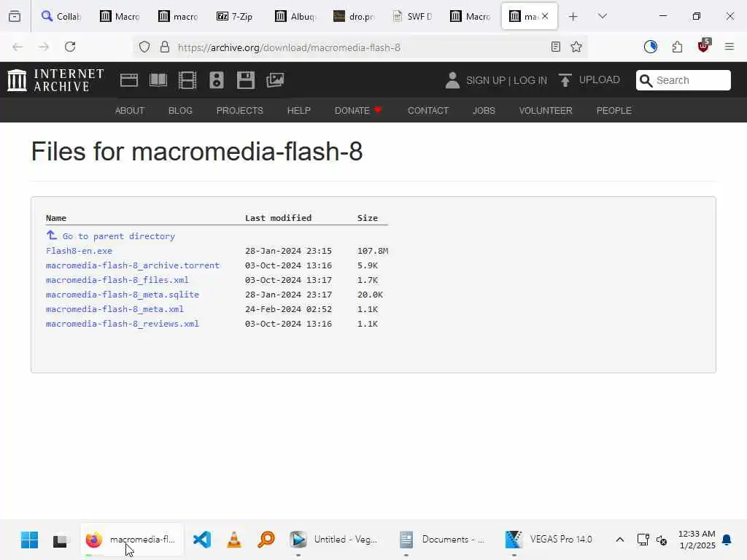Switch to the SWF D tab
The image size is (747, 560).
click(412, 16)
